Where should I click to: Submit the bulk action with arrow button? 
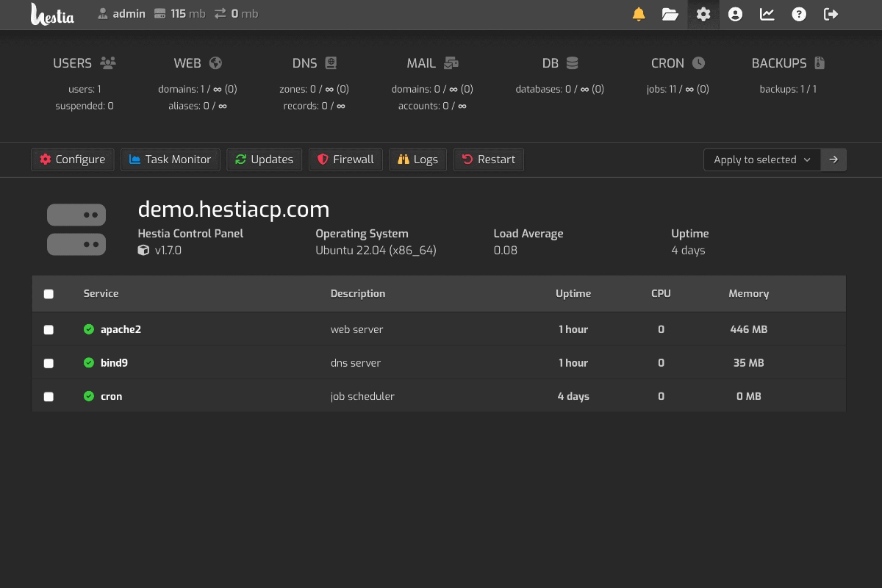click(833, 159)
